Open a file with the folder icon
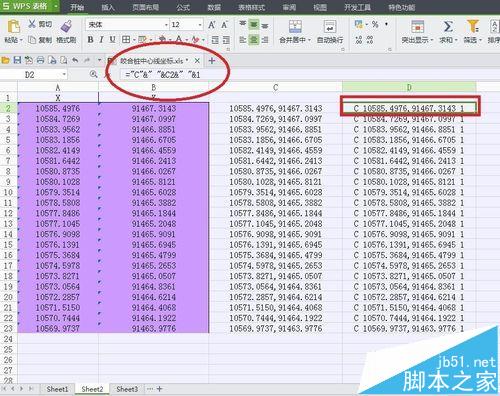 tap(5, 60)
